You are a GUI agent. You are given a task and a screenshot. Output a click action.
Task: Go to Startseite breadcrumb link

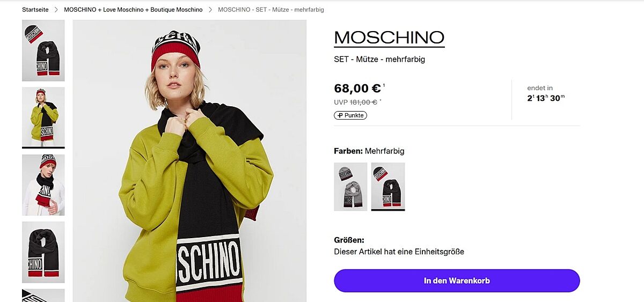click(35, 10)
